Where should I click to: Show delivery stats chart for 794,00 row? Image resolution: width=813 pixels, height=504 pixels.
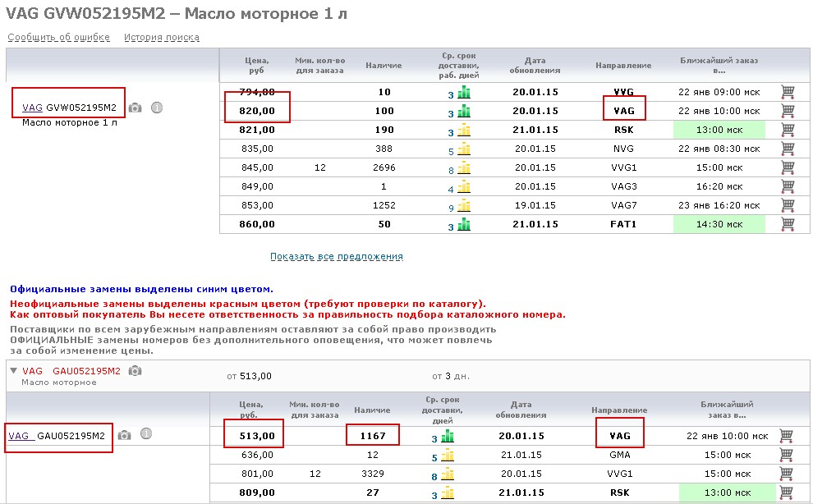point(464,93)
